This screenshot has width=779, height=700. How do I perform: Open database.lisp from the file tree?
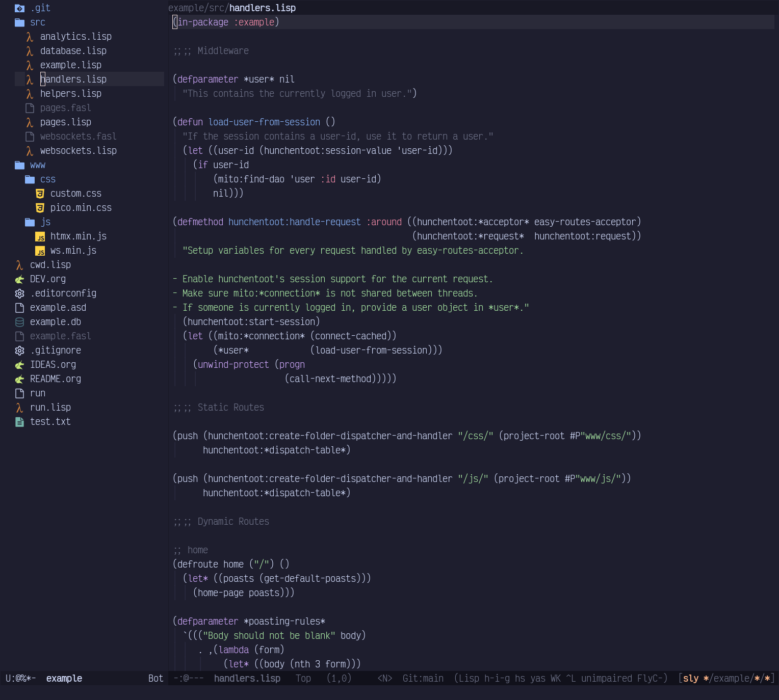pyautogui.click(x=73, y=51)
